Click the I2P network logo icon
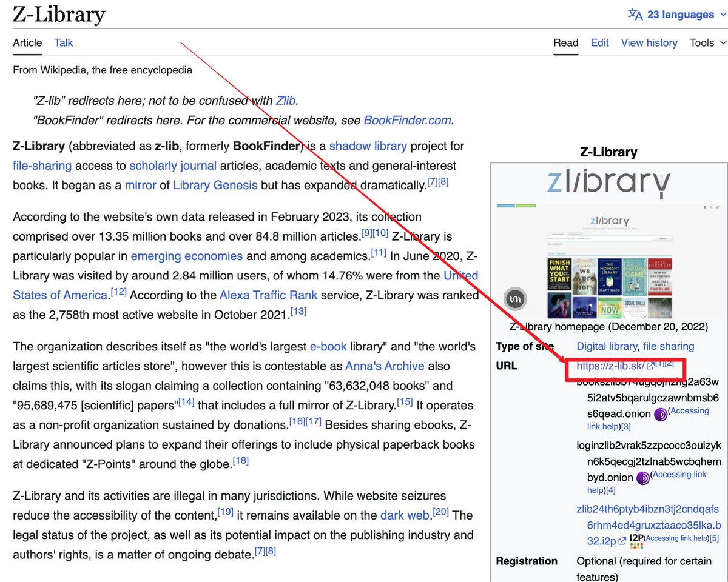 pos(636,541)
